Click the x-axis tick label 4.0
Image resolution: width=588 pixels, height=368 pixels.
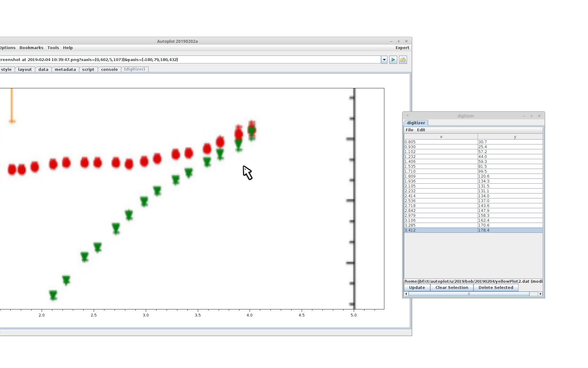(x=250, y=315)
